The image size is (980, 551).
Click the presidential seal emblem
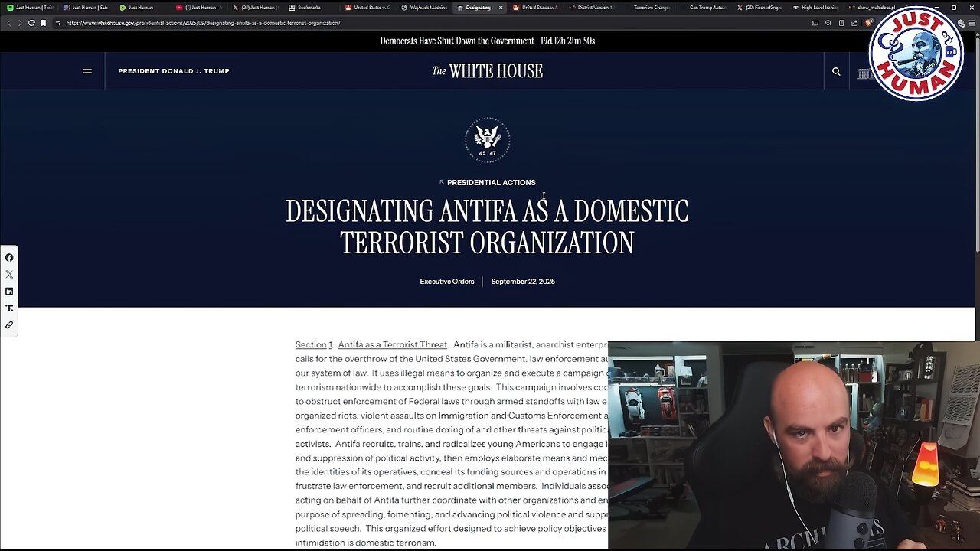pyautogui.click(x=487, y=139)
